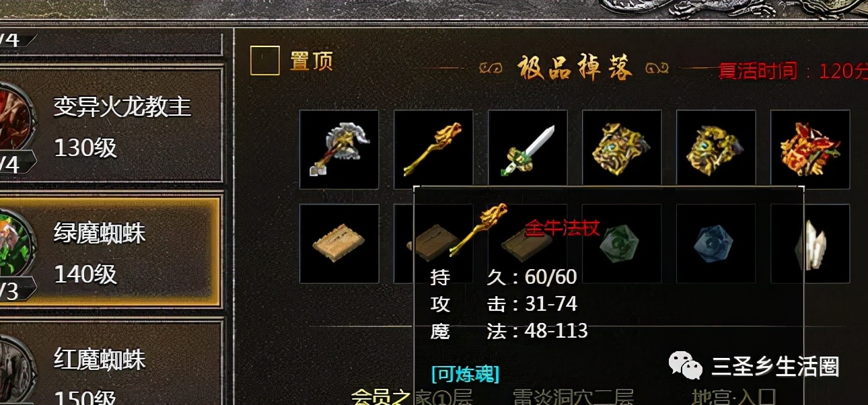The height and width of the screenshot is (405, 868).
Task: Select the green gemstone drop icon
Action: pyautogui.click(x=622, y=244)
